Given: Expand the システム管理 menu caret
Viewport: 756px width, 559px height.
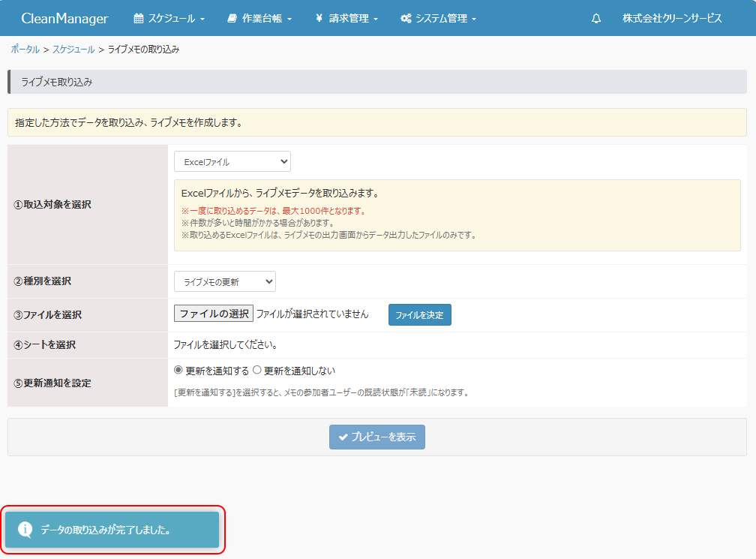Looking at the screenshot, I should pyautogui.click(x=474, y=20).
